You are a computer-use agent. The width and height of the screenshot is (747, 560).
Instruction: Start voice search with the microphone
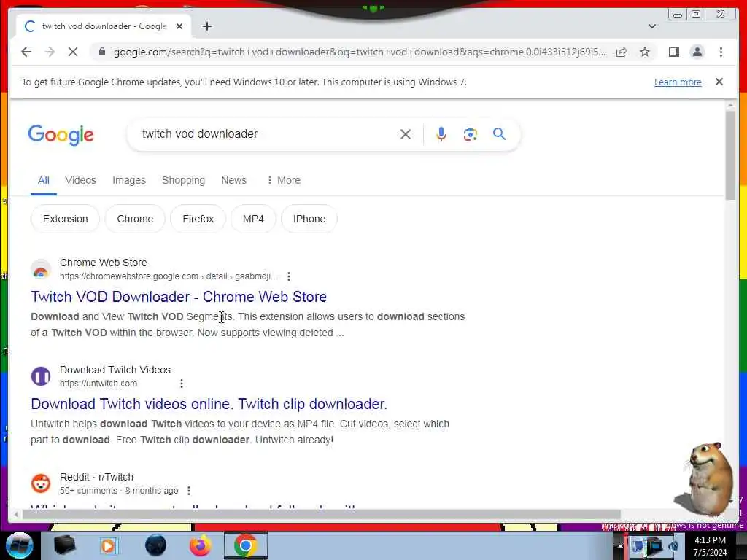pos(441,134)
